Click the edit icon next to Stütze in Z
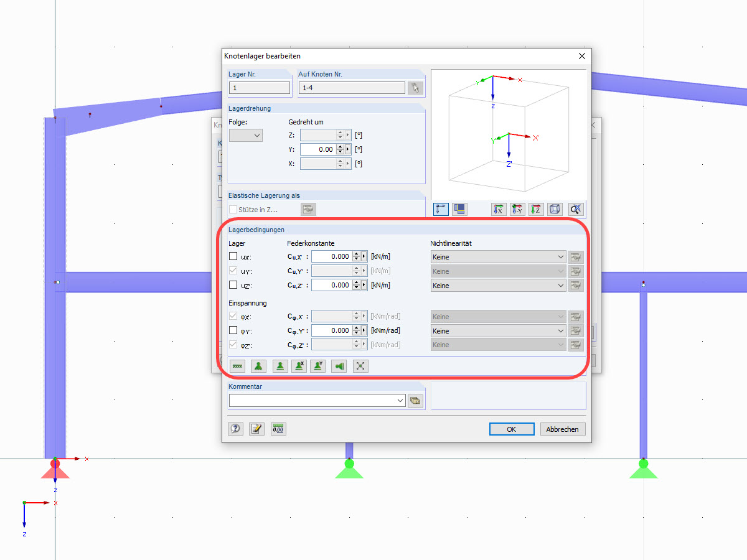This screenshot has width=747, height=560. click(x=308, y=210)
